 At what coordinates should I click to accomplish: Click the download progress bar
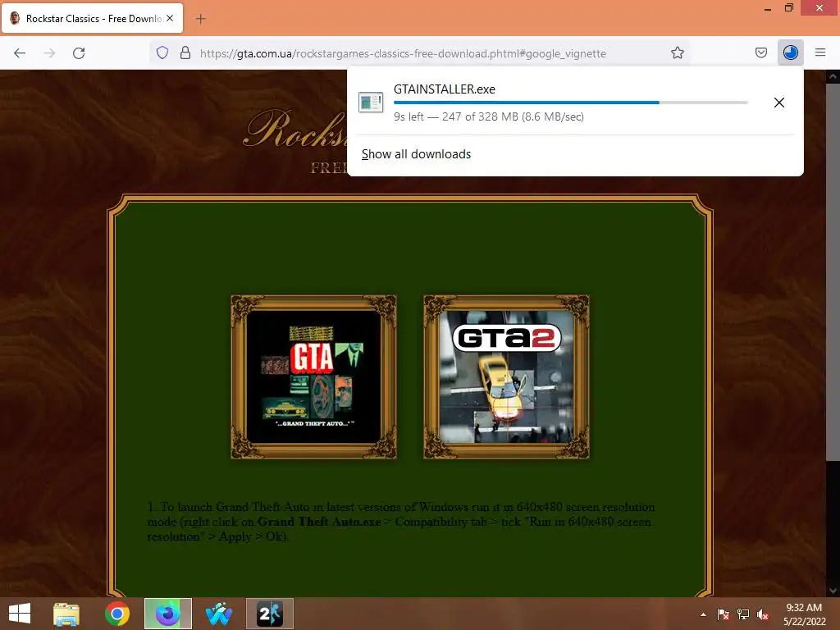coord(571,103)
